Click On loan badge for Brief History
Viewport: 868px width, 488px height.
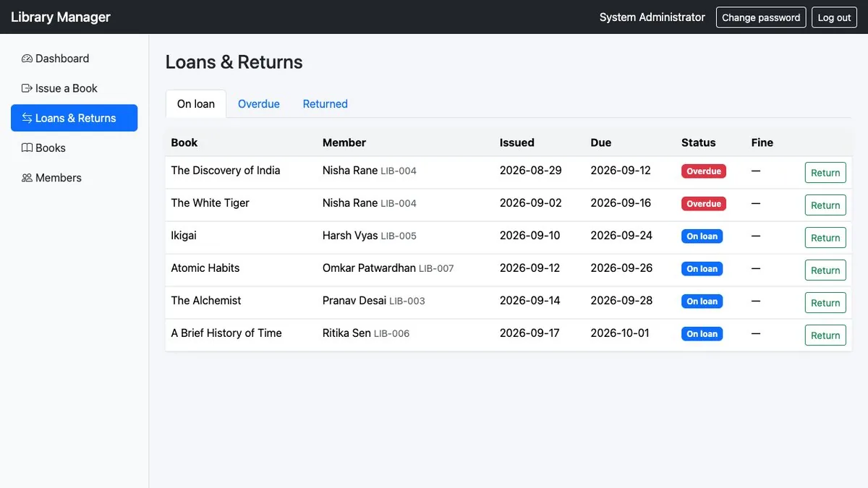click(x=702, y=334)
